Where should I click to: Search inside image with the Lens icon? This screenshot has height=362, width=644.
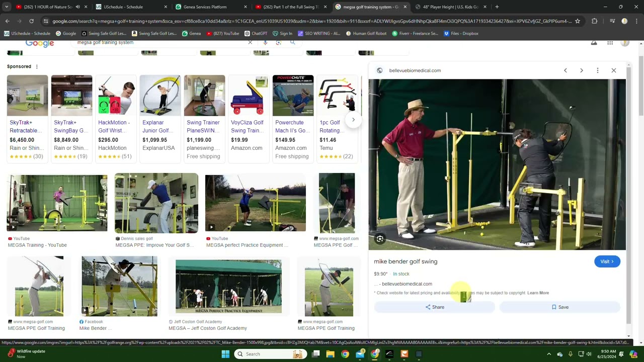pyautogui.click(x=380, y=239)
